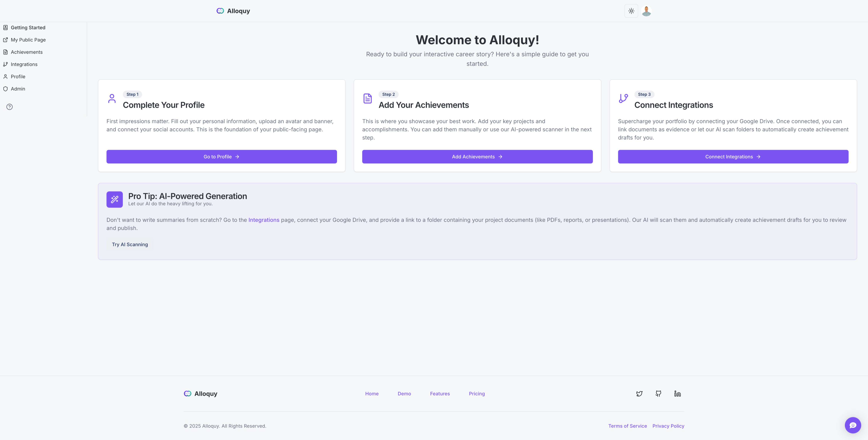Screen dimensions: 868x440
Task: Open the user avatar menu
Action: point(646,11)
